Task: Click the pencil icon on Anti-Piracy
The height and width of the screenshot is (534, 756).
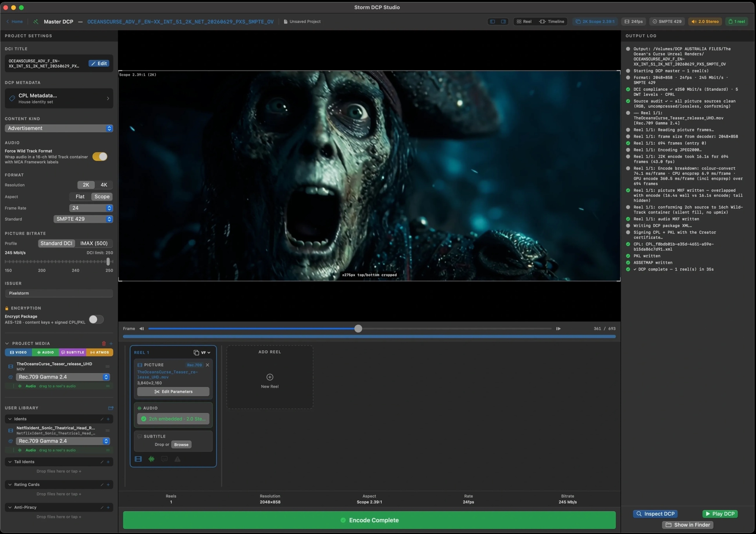Action: point(102,507)
